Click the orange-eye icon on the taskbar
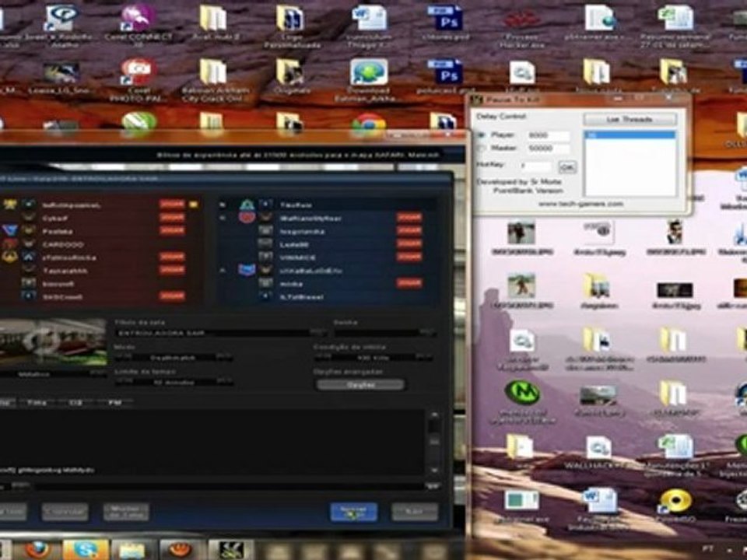Screen dimensions: 747x560 pos(181,551)
